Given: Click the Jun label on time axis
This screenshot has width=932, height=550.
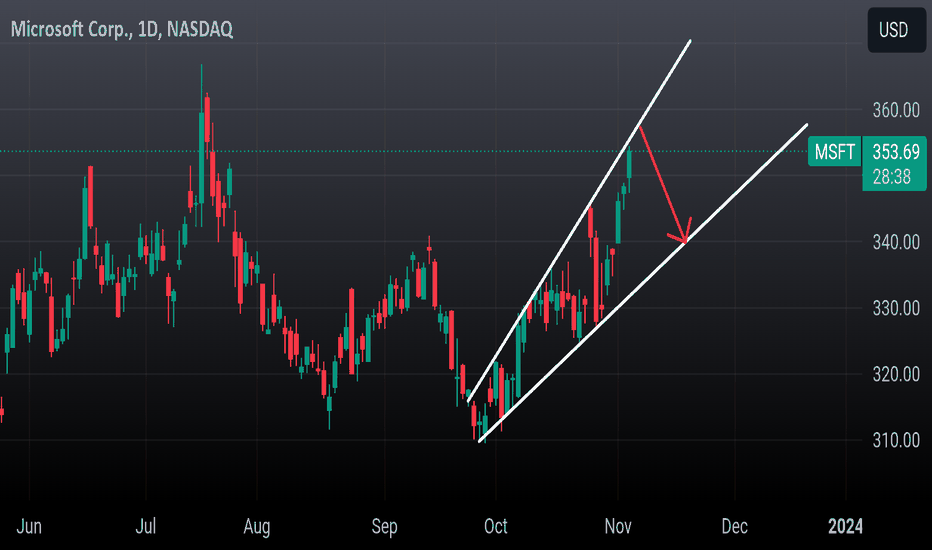Looking at the screenshot, I should tap(29, 526).
